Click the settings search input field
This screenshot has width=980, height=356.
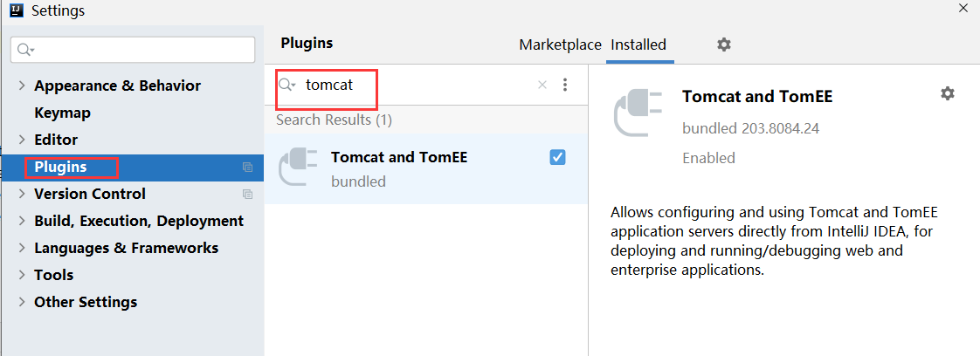133,50
